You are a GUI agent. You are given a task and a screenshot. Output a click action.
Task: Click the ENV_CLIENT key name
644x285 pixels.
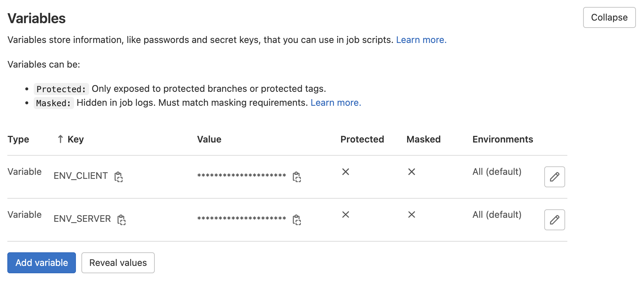81,176
